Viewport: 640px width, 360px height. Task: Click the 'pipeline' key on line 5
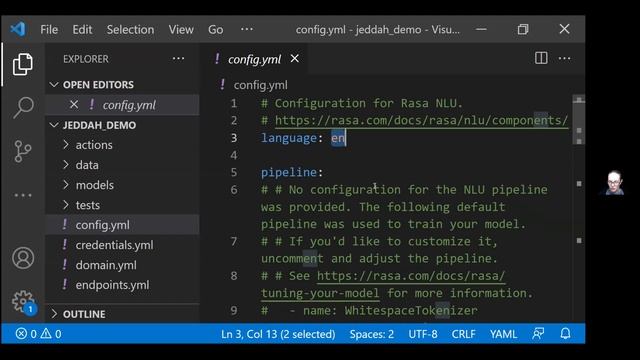pos(289,172)
